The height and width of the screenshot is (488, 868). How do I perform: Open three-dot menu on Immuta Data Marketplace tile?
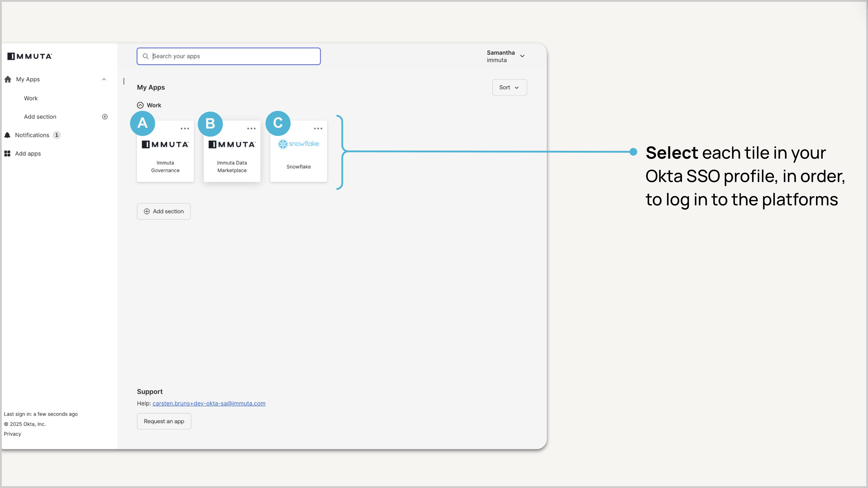point(251,129)
